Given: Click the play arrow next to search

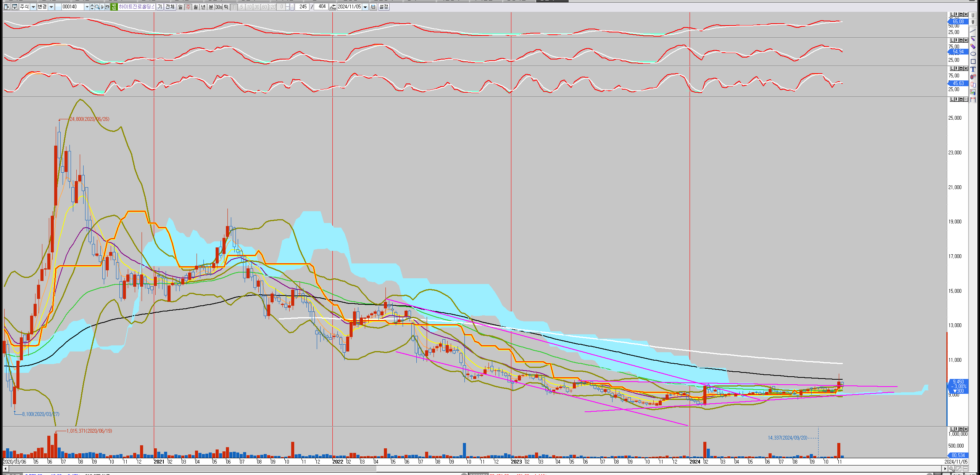Looking at the screenshot, I should [102, 7].
